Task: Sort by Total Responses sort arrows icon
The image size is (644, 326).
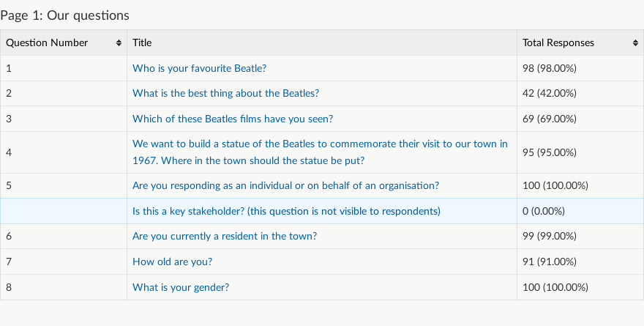Action: click(635, 42)
